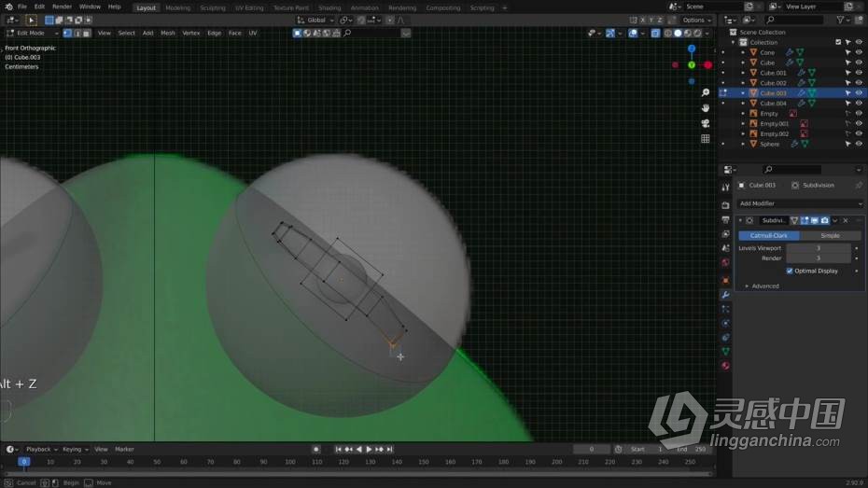Toggle Optimal Display checkbox
The width and height of the screenshot is (868, 488).
click(790, 272)
